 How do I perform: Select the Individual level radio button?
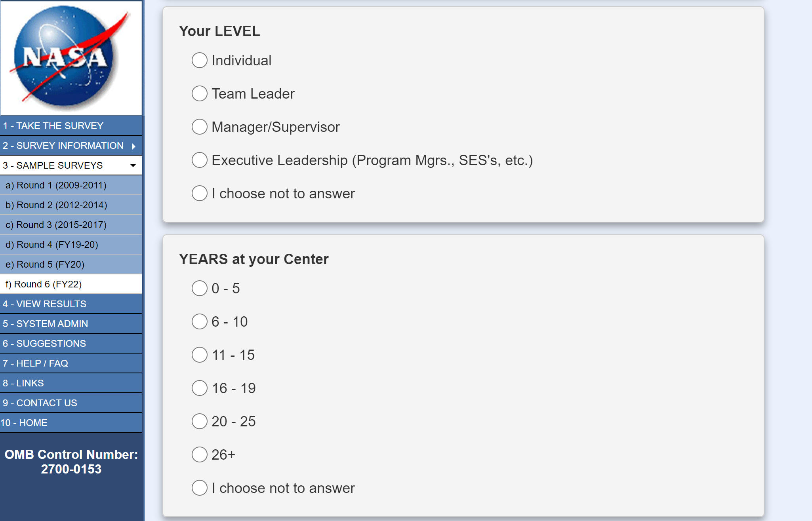tap(200, 61)
